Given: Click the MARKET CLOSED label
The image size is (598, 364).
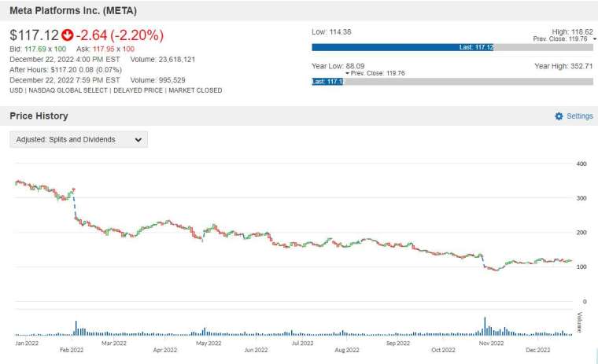Looking at the screenshot, I should point(195,90).
